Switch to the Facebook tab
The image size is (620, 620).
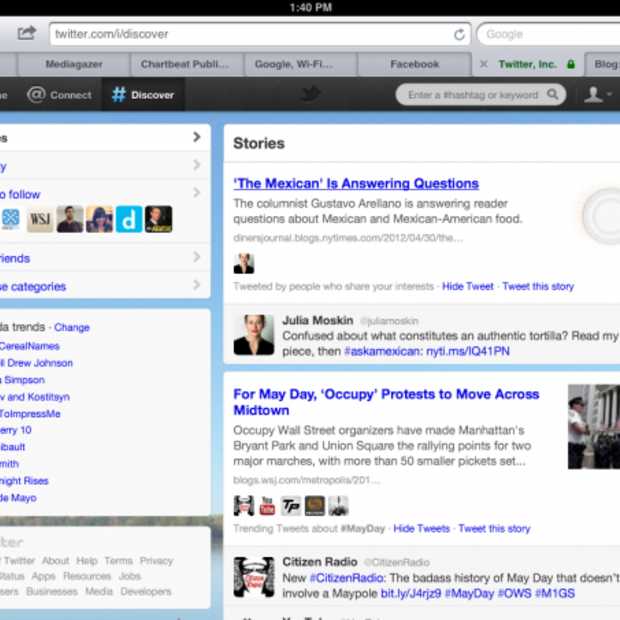click(x=414, y=64)
